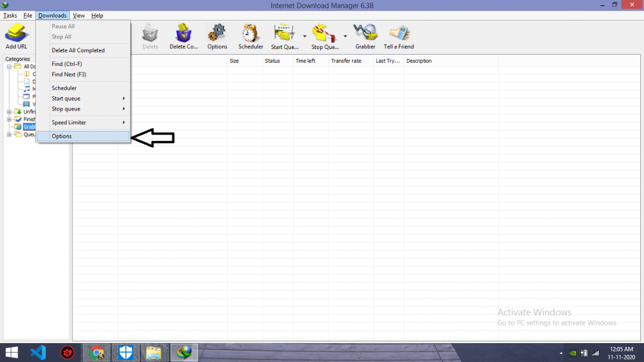The width and height of the screenshot is (644, 362).
Task: Open the Stop Queue dropdown arrow
Action: pos(345,36)
